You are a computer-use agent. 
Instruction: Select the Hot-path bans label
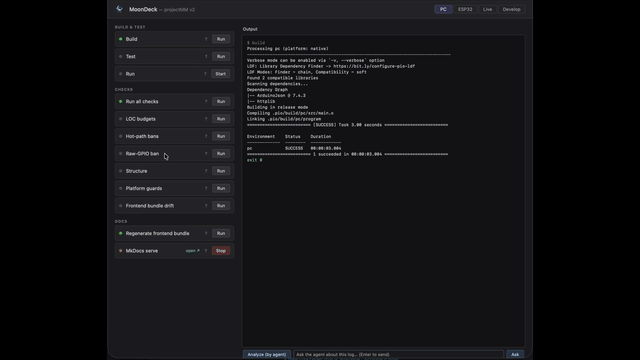(142, 136)
